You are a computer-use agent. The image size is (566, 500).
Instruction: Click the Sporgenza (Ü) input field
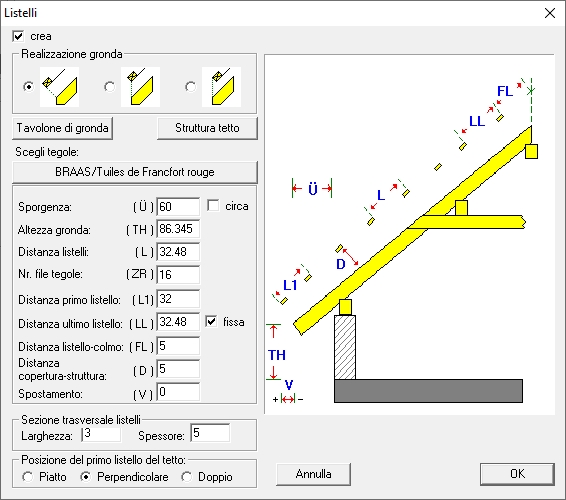pos(178,207)
